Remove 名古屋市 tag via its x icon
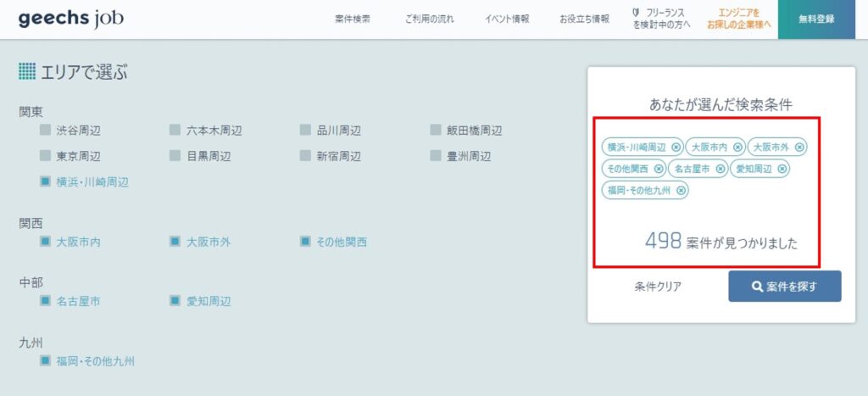This screenshot has height=396, width=868. (720, 169)
